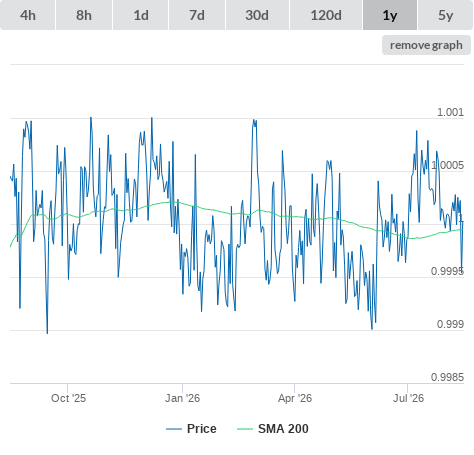
Task: Choose the 1d time range tab
Action: point(141,15)
